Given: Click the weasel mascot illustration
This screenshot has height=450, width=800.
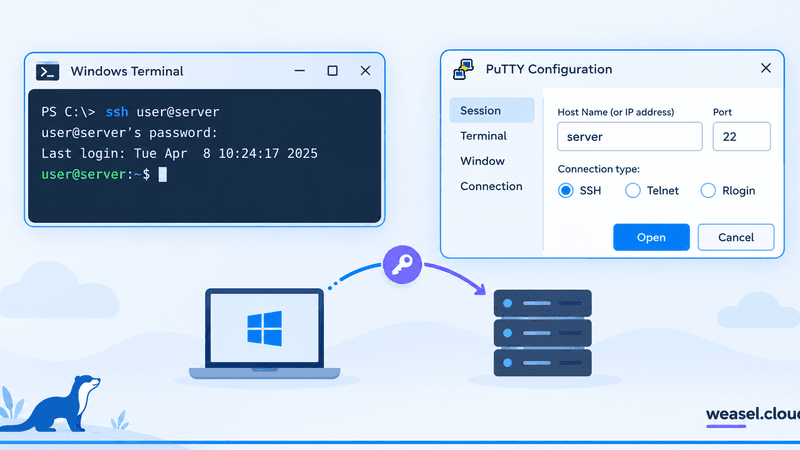Looking at the screenshot, I should (51, 405).
